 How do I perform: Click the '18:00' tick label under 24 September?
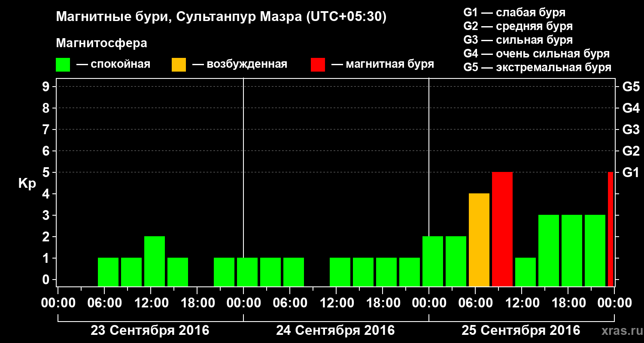(x=383, y=303)
